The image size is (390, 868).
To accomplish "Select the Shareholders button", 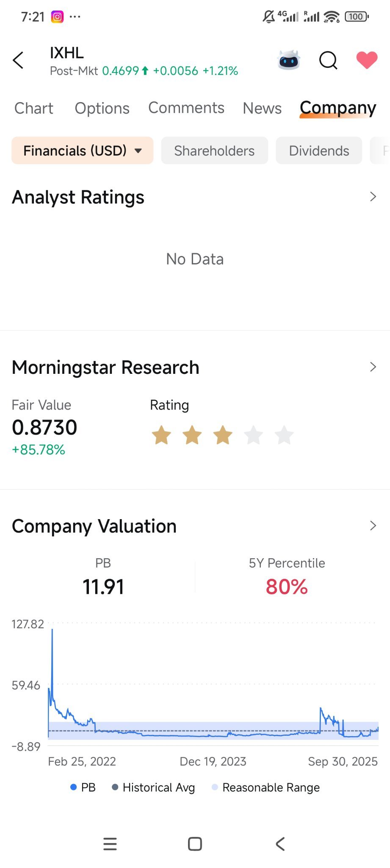I will pos(214,150).
